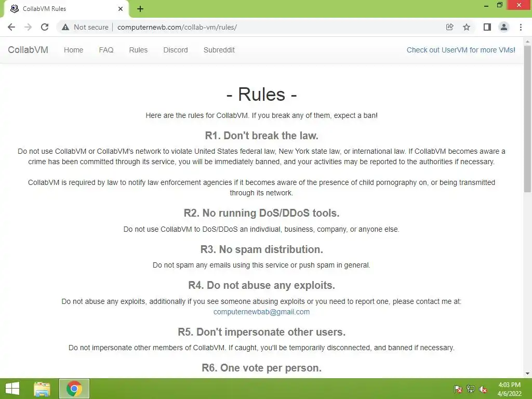Open the taskbar clock showing 4:03 PM
The height and width of the screenshot is (399, 532).
509,389
